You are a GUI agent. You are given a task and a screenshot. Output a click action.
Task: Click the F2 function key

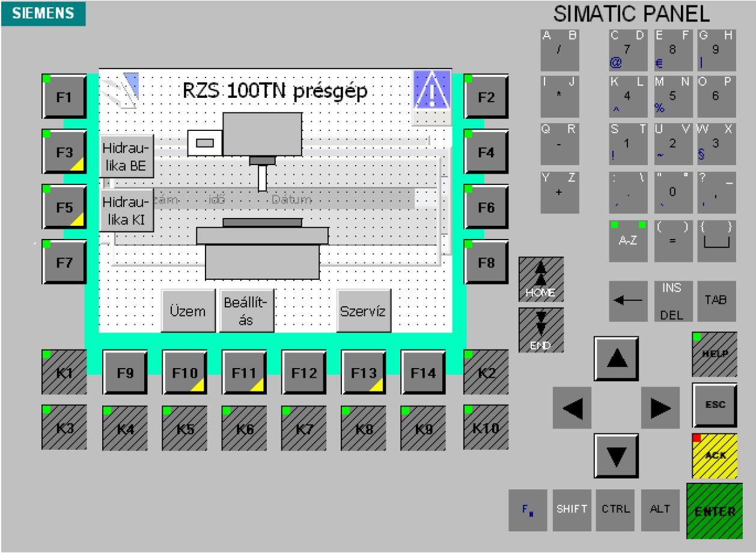click(x=486, y=96)
